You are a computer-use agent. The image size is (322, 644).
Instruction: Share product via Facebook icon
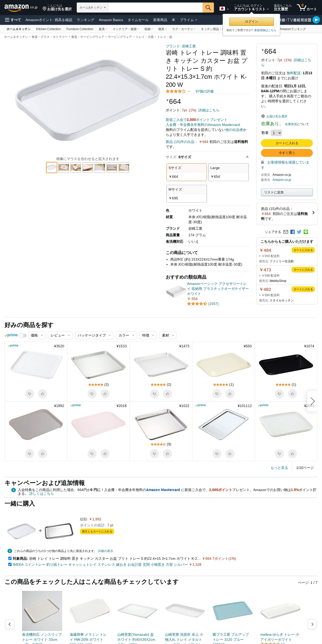(x=292, y=232)
